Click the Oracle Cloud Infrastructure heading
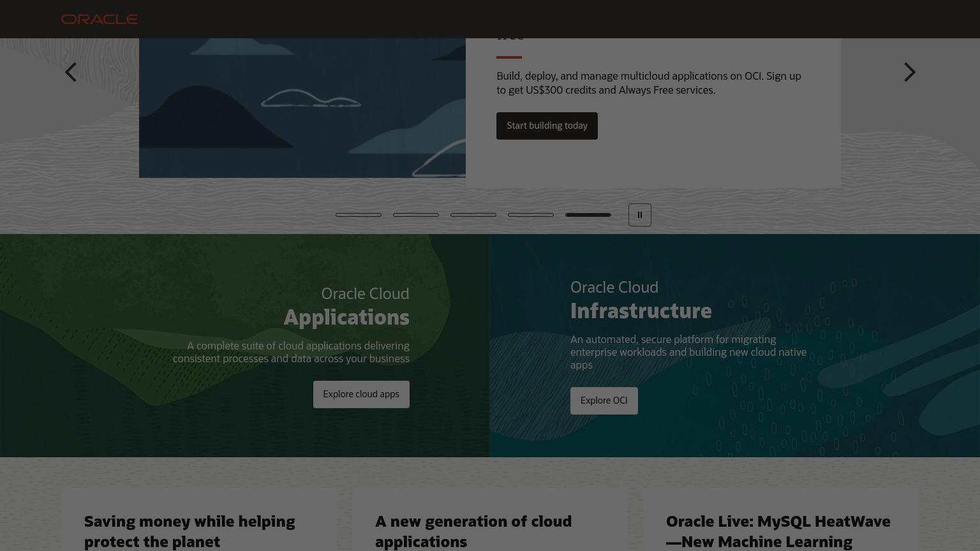Image resolution: width=980 pixels, height=551 pixels. pos(641,301)
